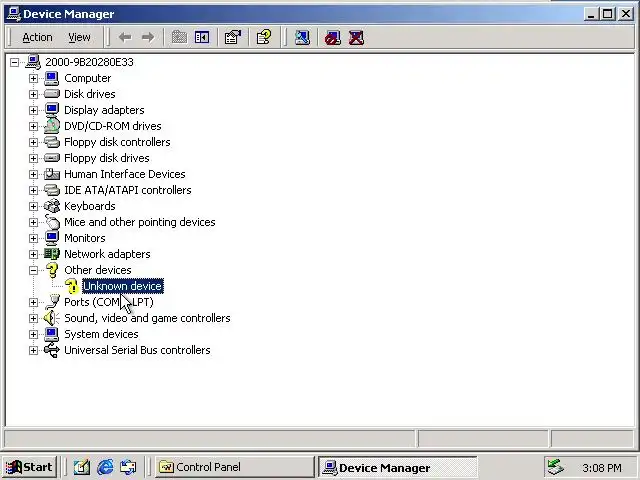Toggle the Show/Hide console tree icon
Viewport: 640px width, 480px height.
point(202,38)
